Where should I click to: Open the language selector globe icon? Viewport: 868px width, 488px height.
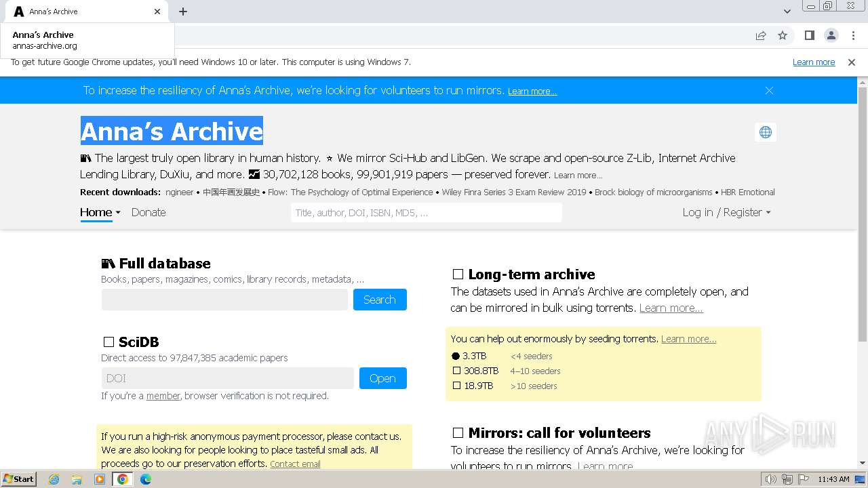(766, 132)
